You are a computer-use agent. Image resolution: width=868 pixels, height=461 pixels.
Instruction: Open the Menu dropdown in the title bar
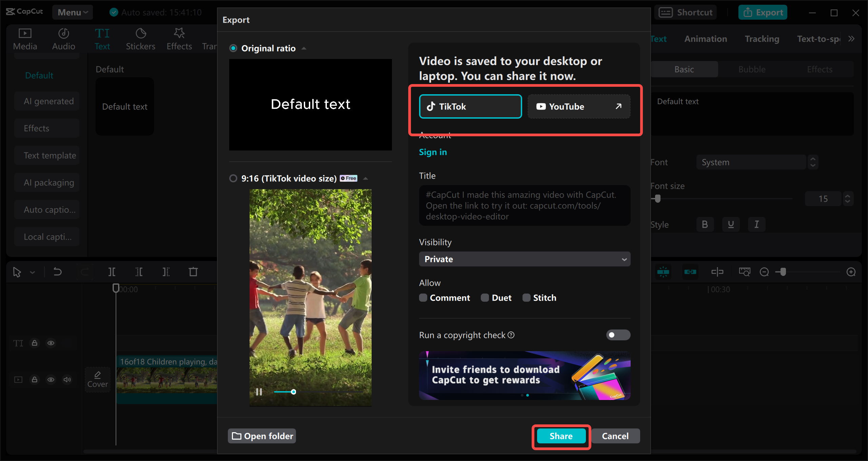pyautogui.click(x=73, y=12)
